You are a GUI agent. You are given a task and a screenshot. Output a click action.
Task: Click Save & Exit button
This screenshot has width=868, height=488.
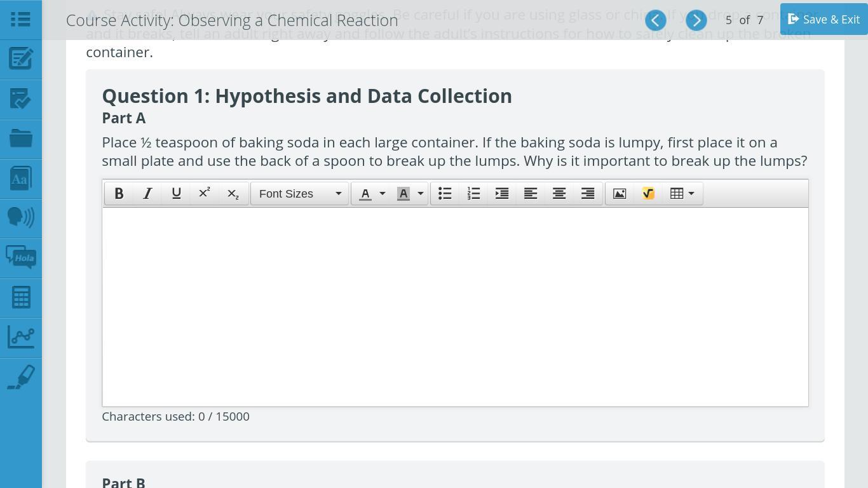[824, 20]
